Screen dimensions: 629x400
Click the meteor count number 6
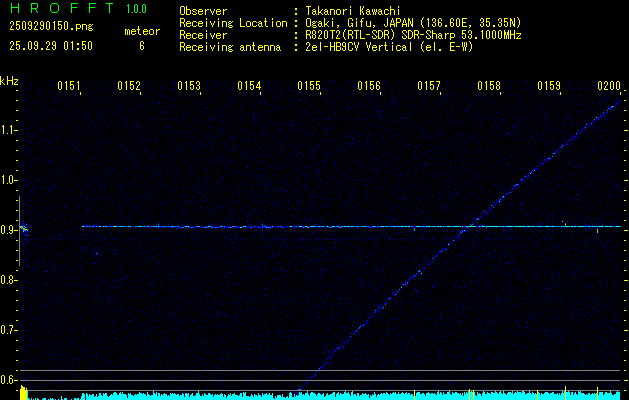tap(141, 46)
